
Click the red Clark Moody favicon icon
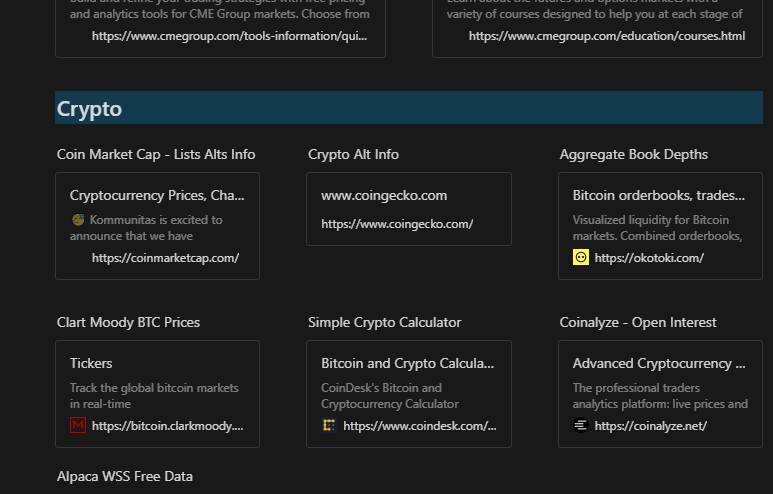(78, 425)
